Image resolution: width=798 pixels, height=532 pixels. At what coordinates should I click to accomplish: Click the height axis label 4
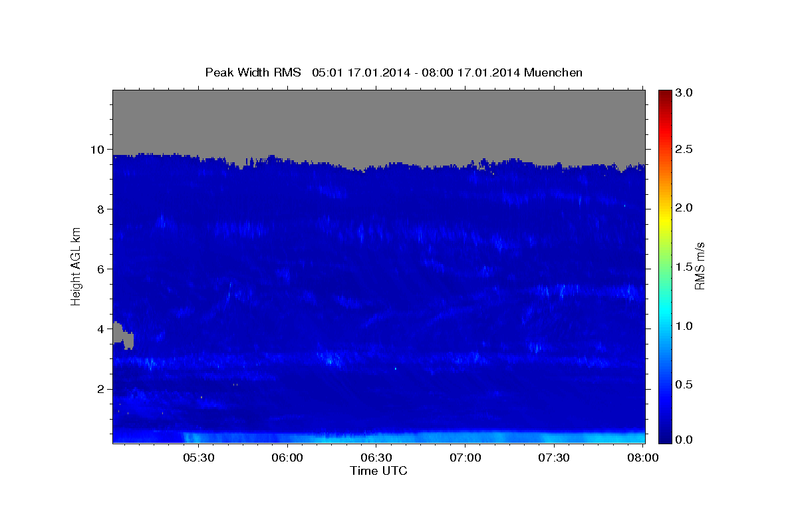coord(101,329)
